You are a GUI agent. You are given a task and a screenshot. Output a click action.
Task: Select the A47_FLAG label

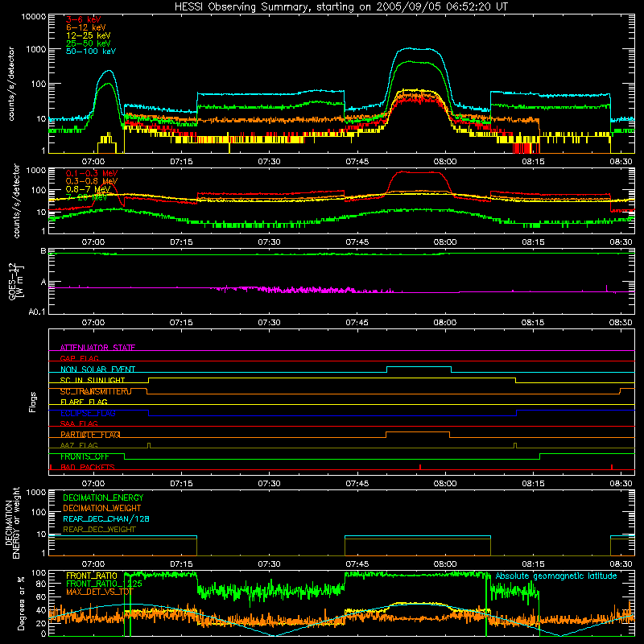[79, 445]
